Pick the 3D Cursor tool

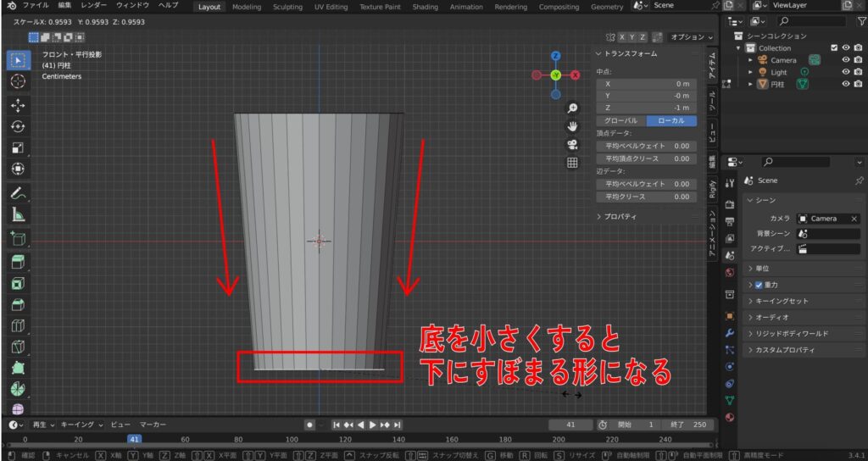tap(18, 81)
